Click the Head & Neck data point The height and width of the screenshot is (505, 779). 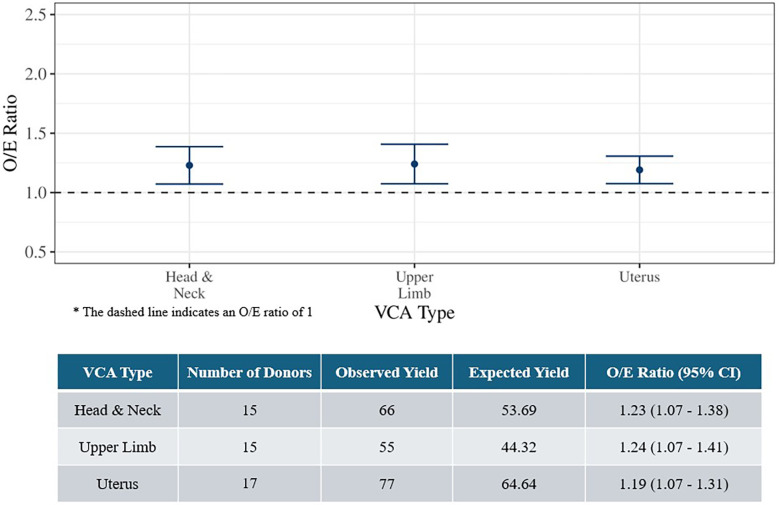coord(189,166)
